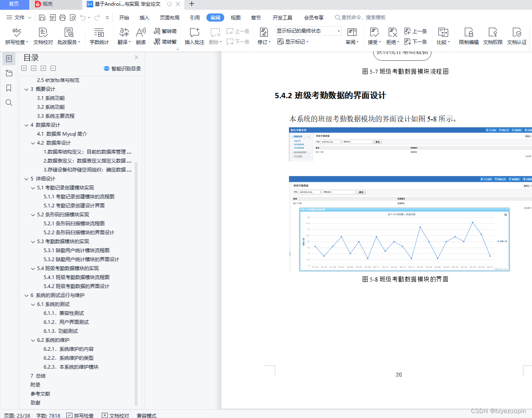Click 兼容模式 in the status bar
This screenshot has width=532, height=418.
147,416
